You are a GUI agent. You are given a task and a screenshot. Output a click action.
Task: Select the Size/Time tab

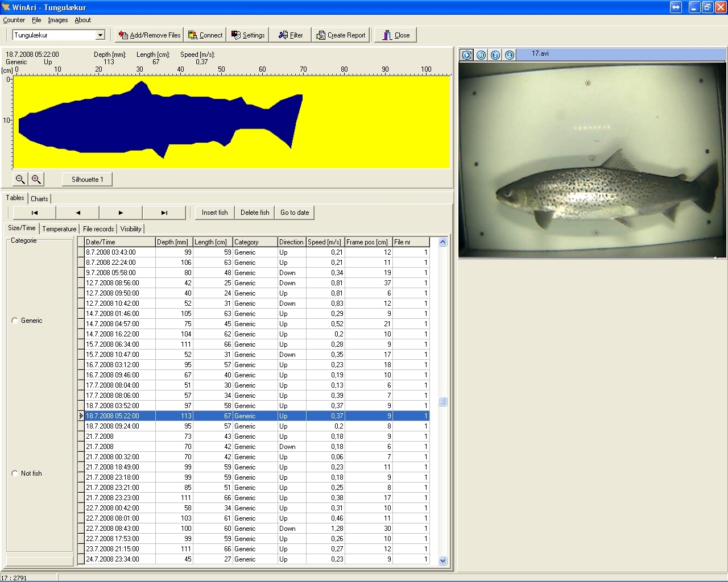pos(22,228)
